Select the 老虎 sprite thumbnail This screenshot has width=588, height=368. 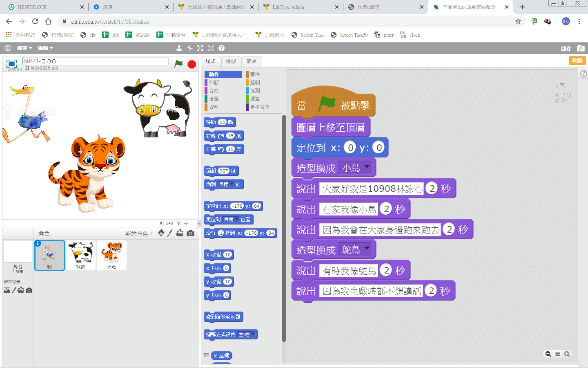click(x=111, y=255)
